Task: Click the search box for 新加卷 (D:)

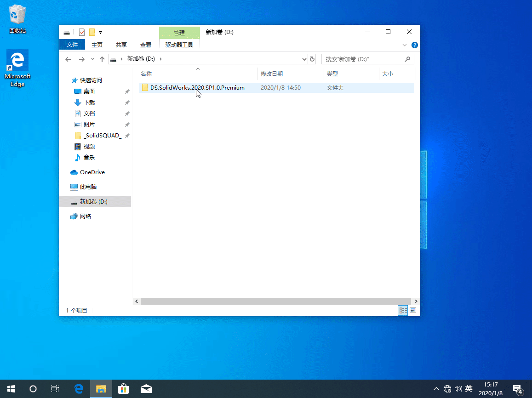Action: coord(368,59)
